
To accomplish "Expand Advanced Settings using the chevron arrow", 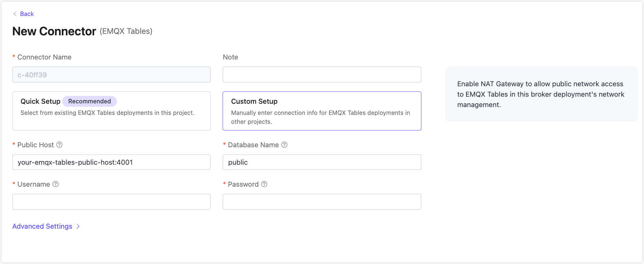I will point(78,226).
